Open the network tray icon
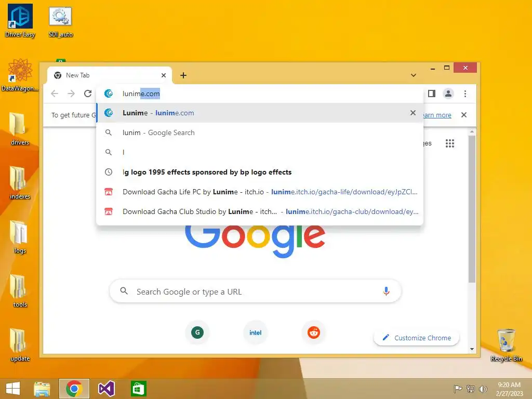 [471, 389]
